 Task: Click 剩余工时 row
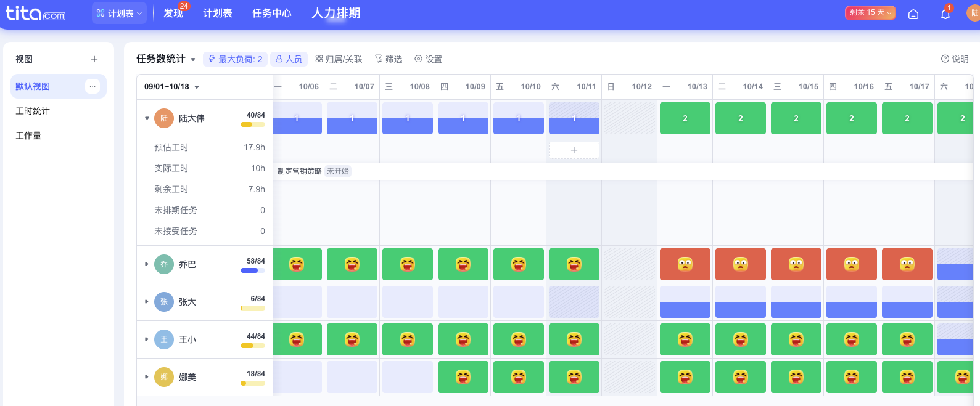tap(210, 189)
